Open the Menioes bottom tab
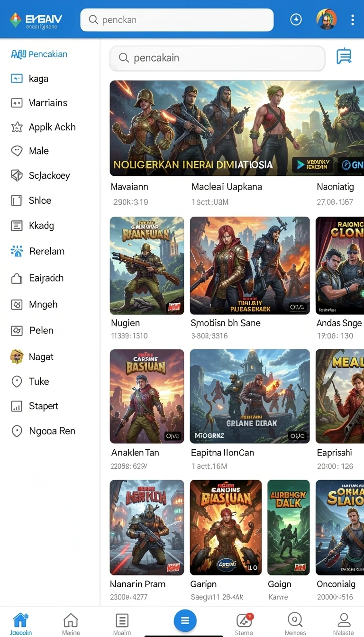The image size is (364, 637). click(295, 623)
